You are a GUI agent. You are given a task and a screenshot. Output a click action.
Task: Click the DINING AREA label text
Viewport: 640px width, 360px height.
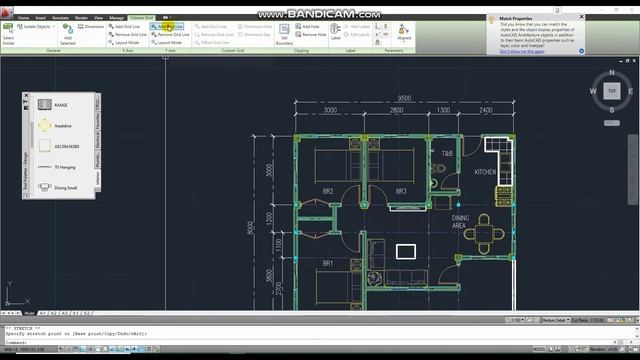(460, 222)
